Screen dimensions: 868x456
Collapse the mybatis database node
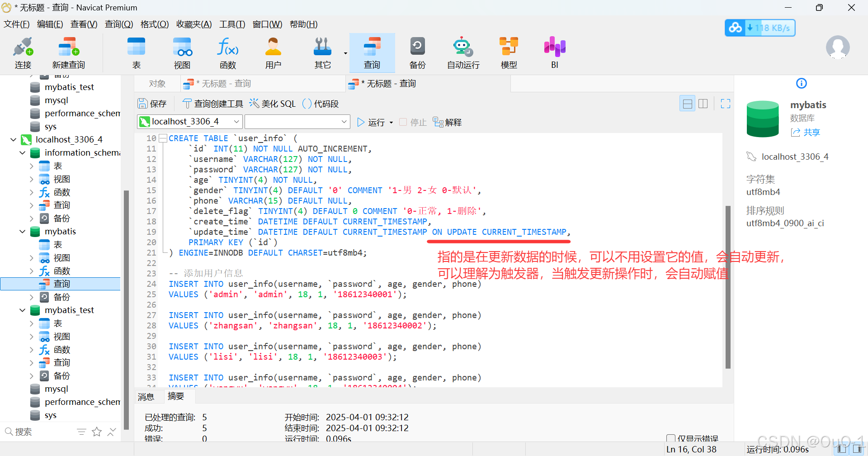pos(22,232)
